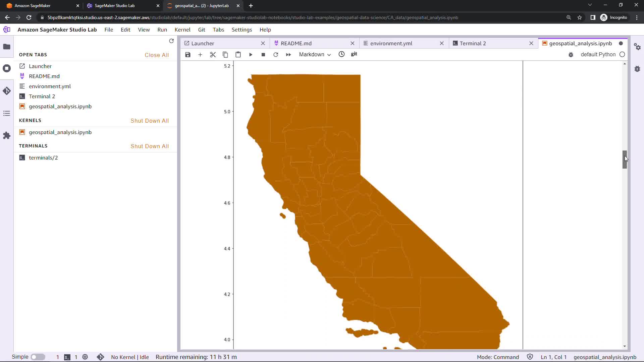Viewport: 644px width, 362px height.
Task: Click Shut Down All under Kernels
Action: (x=150, y=121)
